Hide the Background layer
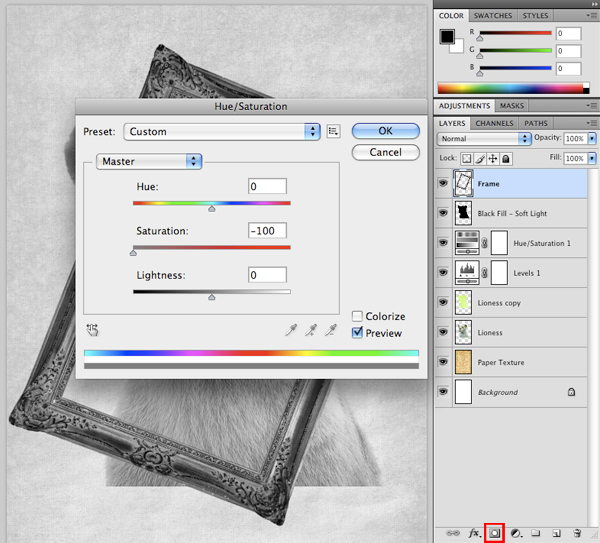Image resolution: width=600 pixels, height=543 pixels. coord(443,392)
